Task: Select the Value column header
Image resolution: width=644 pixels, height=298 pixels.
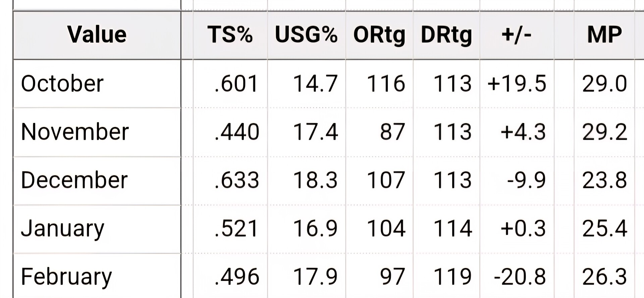Action: pos(97,35)
